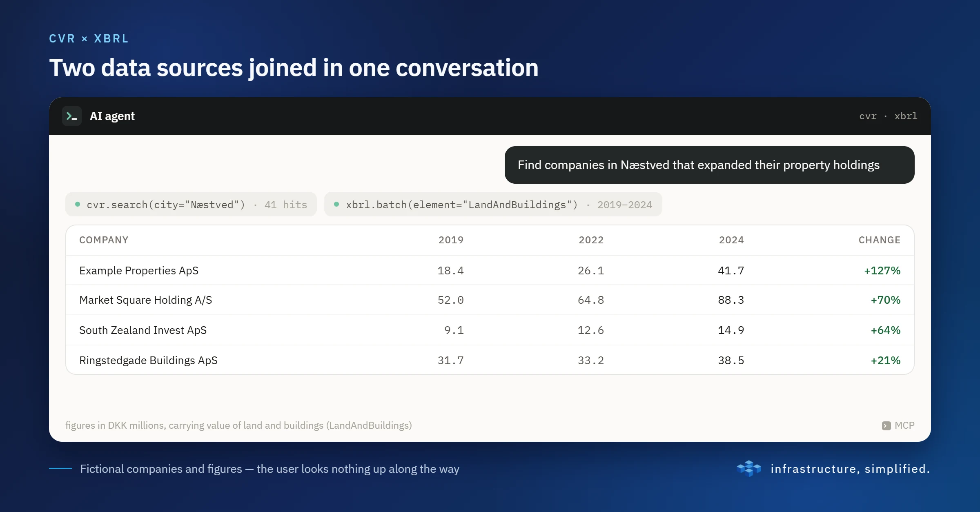
Task: Click the cvr · xbrl label in header
Action: click(x=888, y=116)
